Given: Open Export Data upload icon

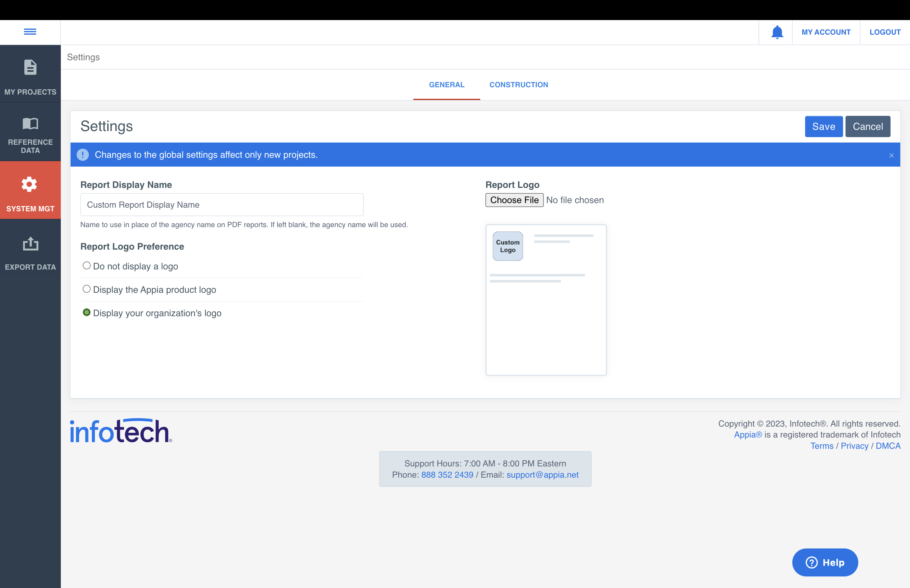Looking at the screenshot, I should (30, 244).
